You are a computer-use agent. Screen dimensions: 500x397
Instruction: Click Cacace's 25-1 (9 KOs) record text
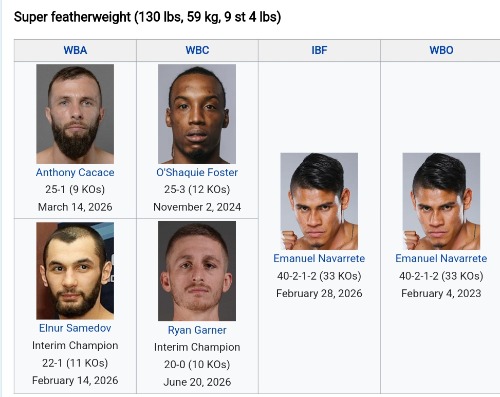coord(75,189)
